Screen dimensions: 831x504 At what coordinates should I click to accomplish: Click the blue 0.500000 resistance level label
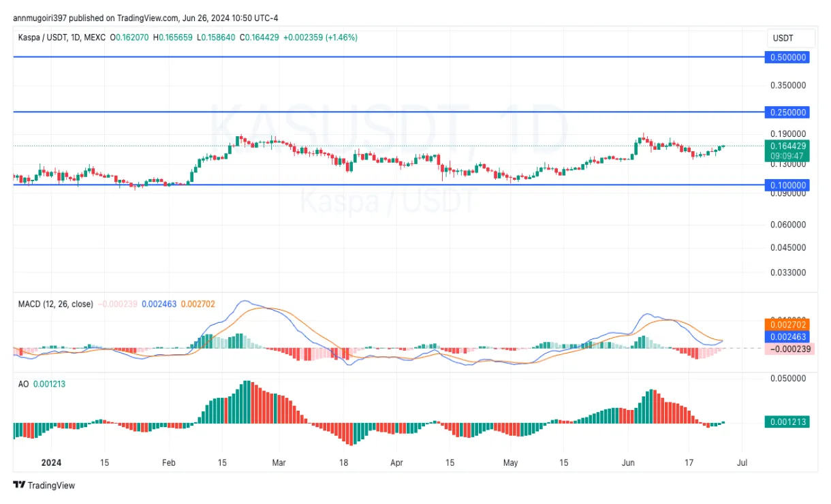pos(787,58)
